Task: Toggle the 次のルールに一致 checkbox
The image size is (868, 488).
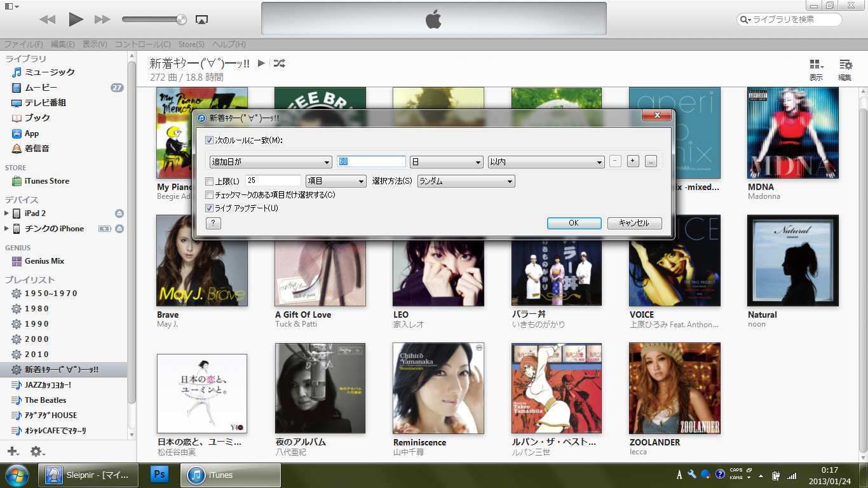Action: click(210, 140)
